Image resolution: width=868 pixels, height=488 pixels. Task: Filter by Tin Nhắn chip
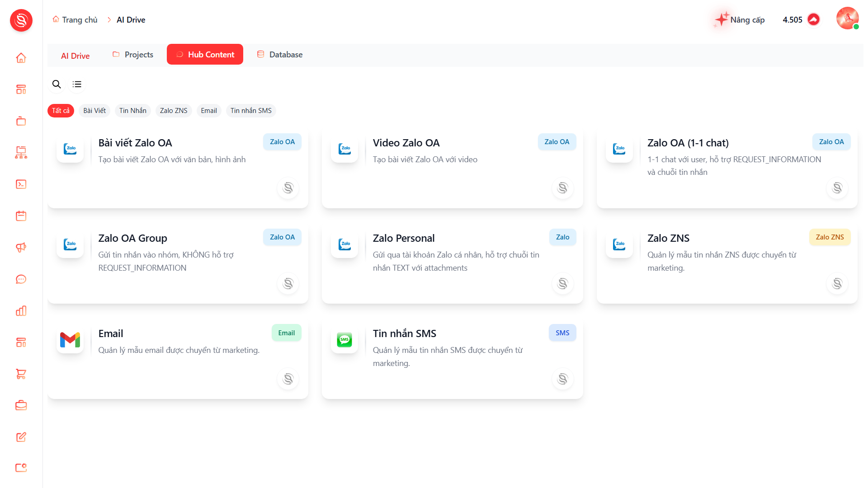(133, 111)
